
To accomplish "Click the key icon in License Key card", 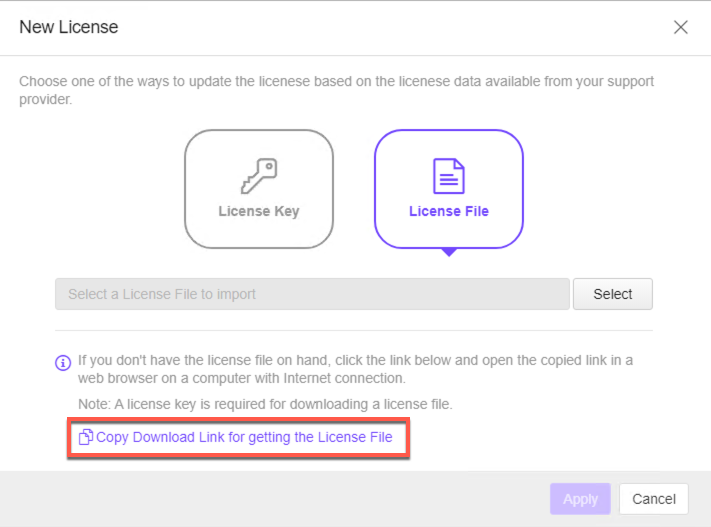I will click(258, 177).
